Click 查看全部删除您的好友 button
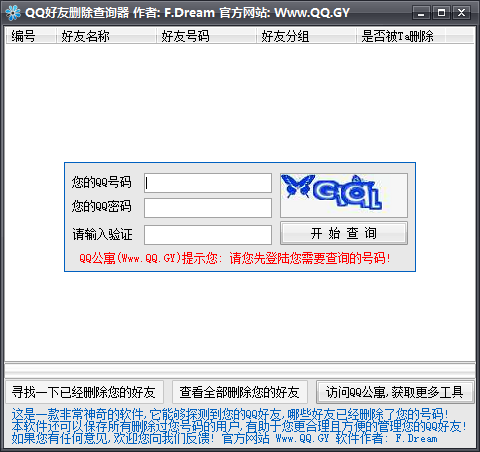The height and width of the screenshot is (452, 480). coord(240,392)
